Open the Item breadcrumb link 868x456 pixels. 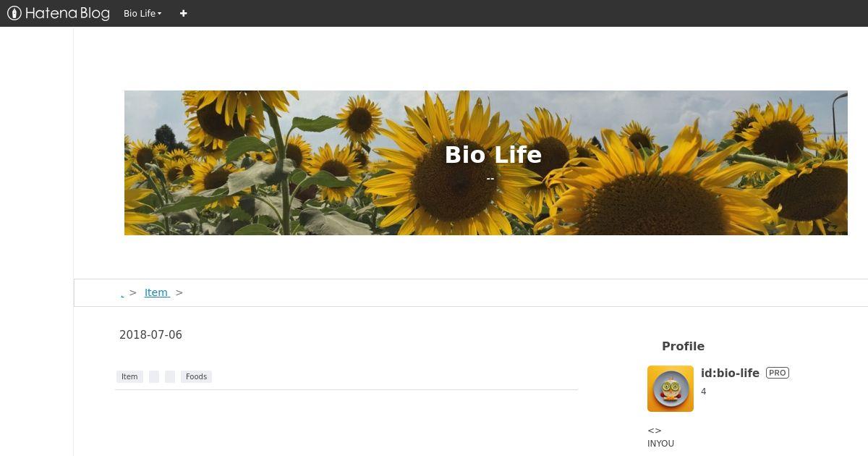tap(156, 292)
